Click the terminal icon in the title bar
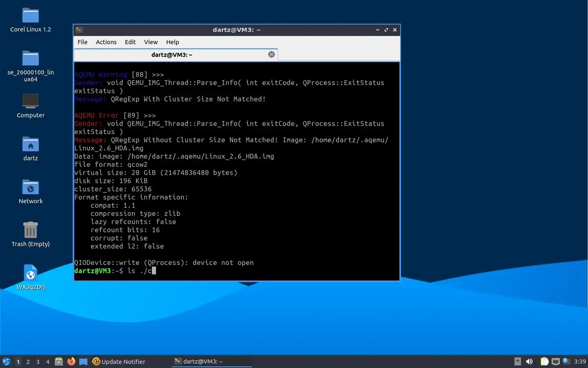 pyautogui.click(x=79, y=30)
